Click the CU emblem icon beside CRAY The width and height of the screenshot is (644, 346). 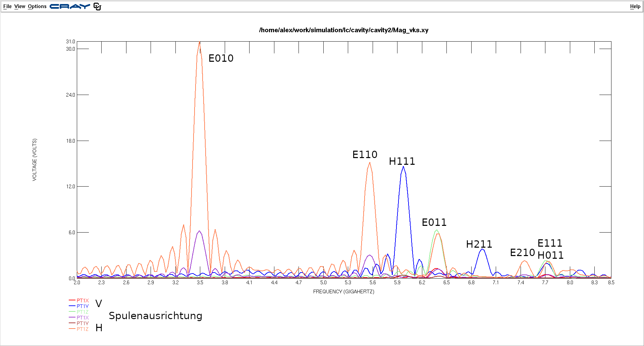tap(97, 6)
